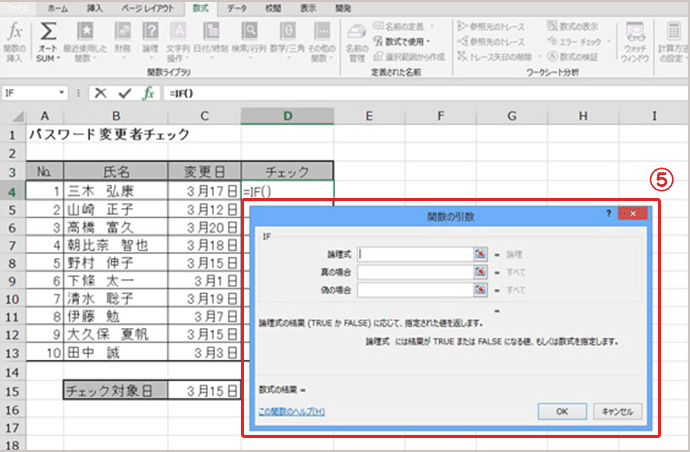Open the Lookup/Reference (検索/行列) function library
Image resolution: width=690 pixels, height=452 pixels.
pos(249,42)
